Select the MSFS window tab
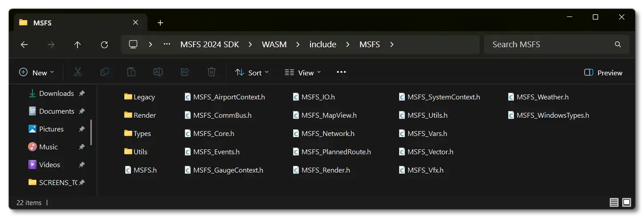The width and height of the screenshot is (644, 218). pos(80,23)
